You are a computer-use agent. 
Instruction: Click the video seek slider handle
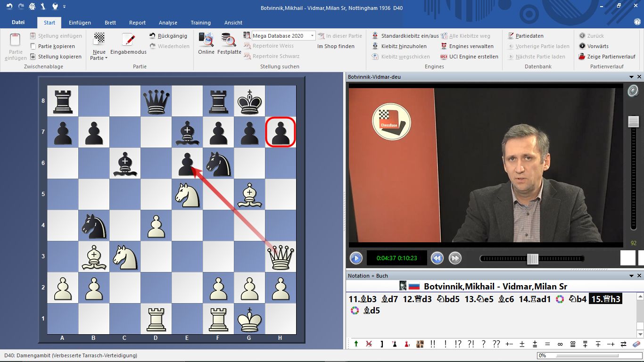pyautogui.click(x=533, y=259)
